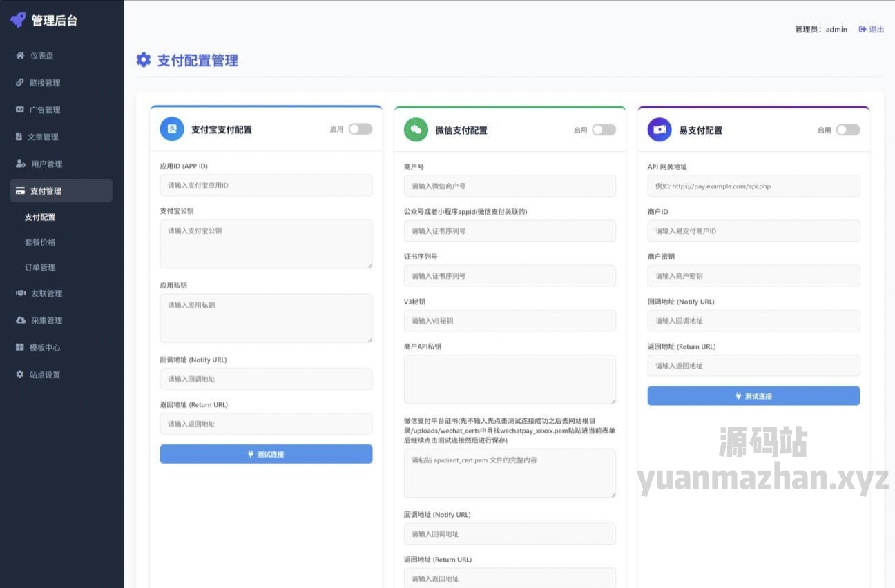895x588 pixels.
Task: Click the 采集管理 cloud icon
Action: [x=20, y=320]
